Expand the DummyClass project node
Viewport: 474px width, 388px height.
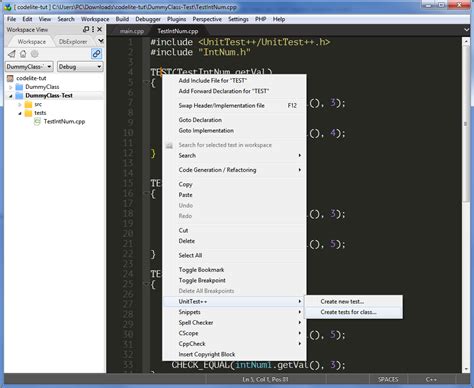click(x=10, y=87)
